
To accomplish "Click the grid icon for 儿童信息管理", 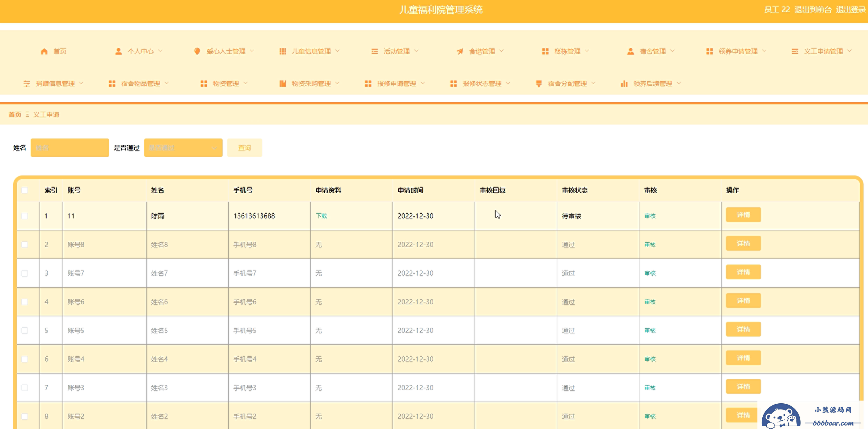I will tap(283, 51).
